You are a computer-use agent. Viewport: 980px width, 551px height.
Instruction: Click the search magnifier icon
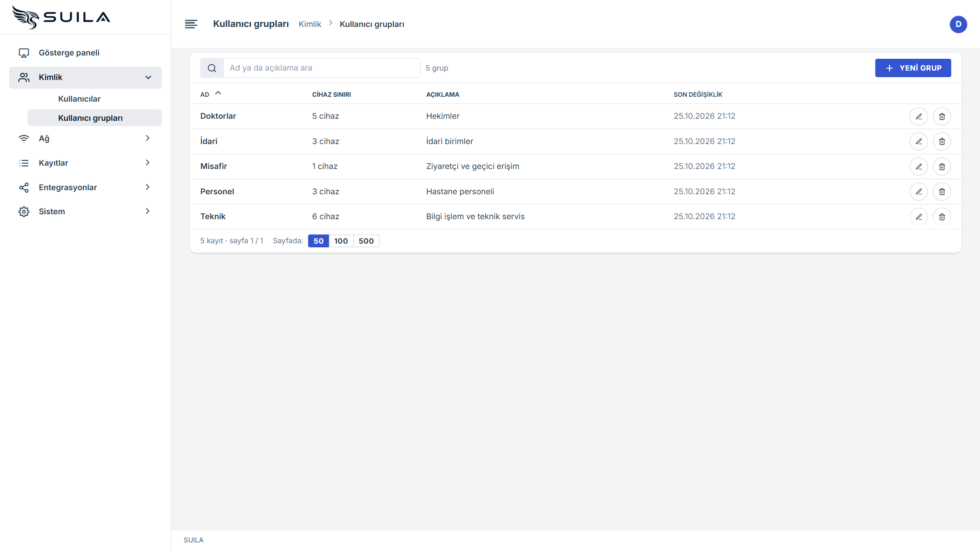[212, 68]
